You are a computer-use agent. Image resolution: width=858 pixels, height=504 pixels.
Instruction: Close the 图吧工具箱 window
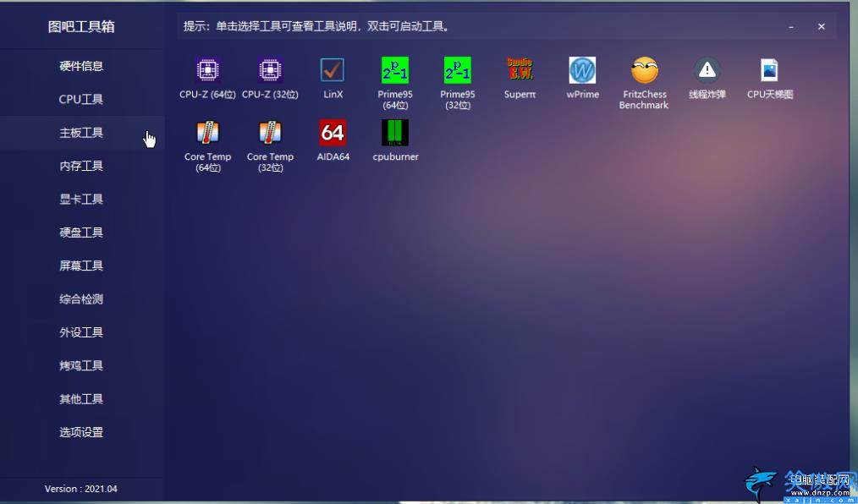point(822,26)
